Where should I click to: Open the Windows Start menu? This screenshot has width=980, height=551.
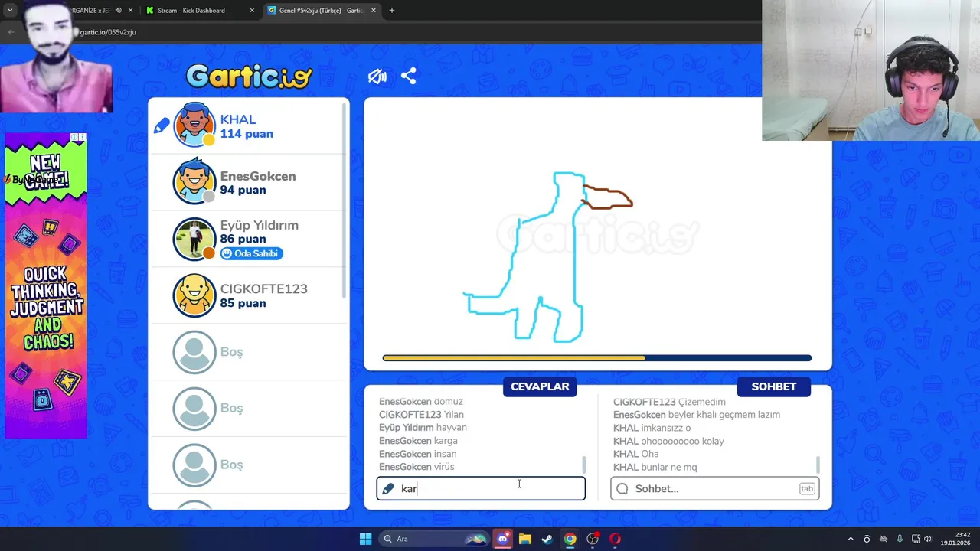(x=366, y=539)
